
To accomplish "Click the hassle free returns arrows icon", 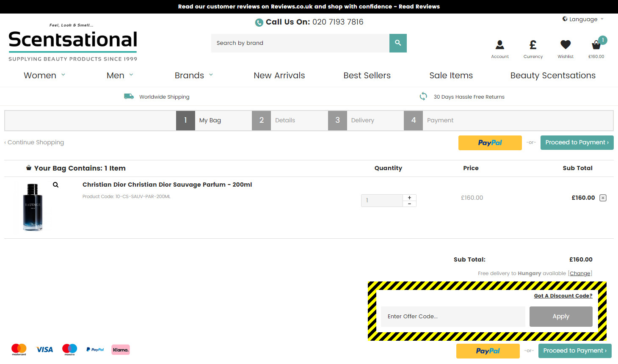I will tap(423, 97).
